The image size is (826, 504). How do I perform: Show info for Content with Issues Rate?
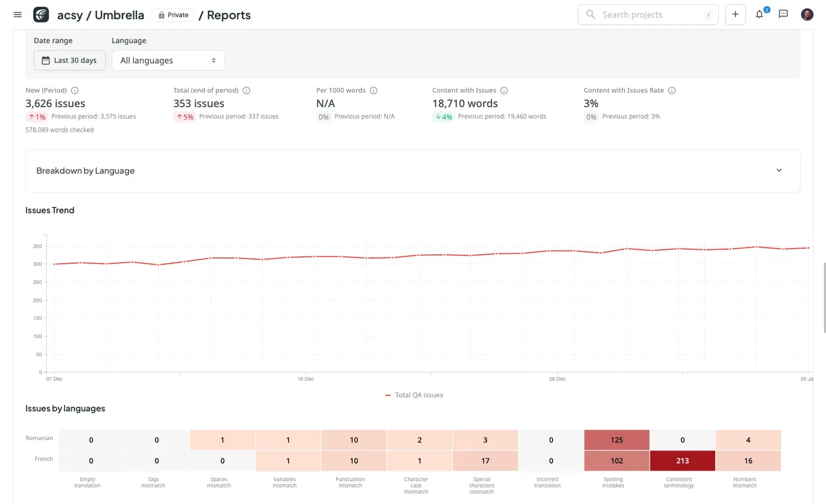(672, 91)
